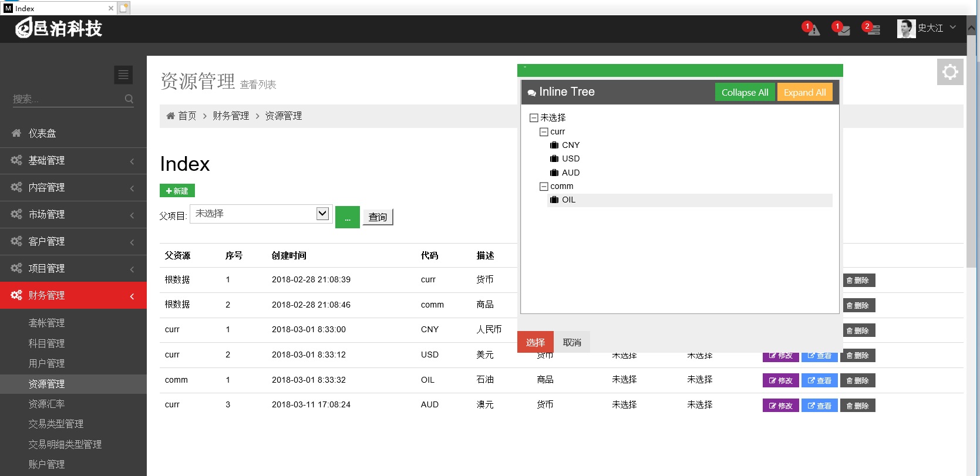This screenshot has width=980, height=476.
Task: Open the tasks list notification icon
Action: (873, 29)
